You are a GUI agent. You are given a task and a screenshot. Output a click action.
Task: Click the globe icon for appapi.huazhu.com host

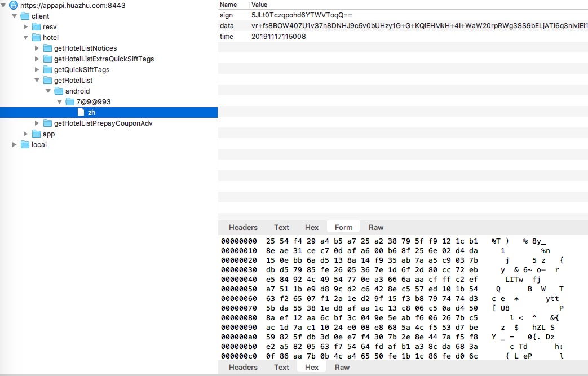pyautogui.click(x=13, y=5)
